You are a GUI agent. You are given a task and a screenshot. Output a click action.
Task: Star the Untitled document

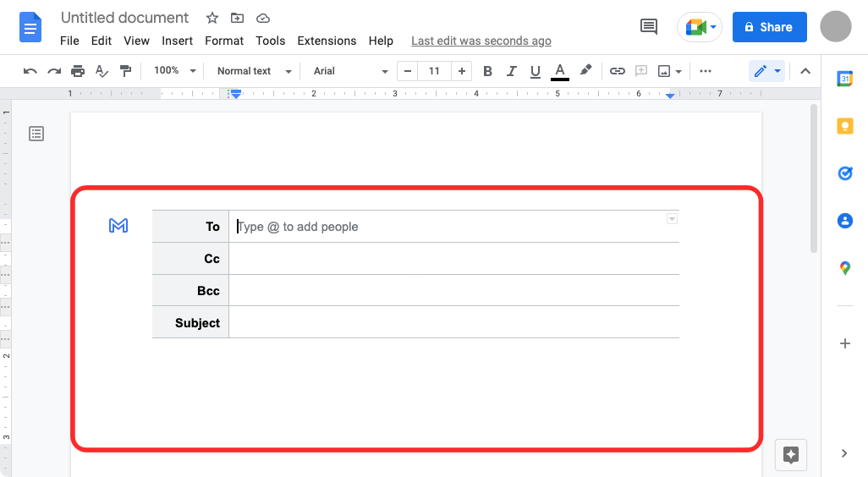point(212,19)
